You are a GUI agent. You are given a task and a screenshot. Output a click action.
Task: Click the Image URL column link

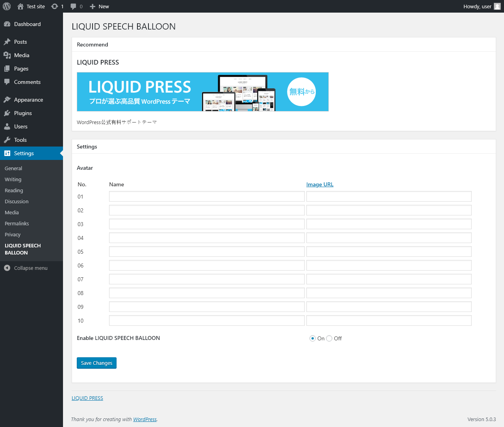click(320, 184)
